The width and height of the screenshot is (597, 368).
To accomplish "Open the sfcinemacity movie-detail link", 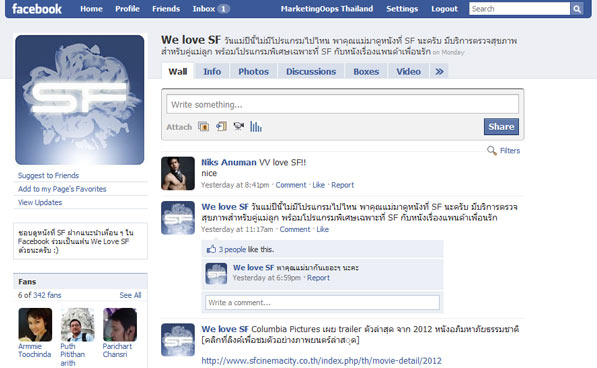I will [x=321, y=360].
